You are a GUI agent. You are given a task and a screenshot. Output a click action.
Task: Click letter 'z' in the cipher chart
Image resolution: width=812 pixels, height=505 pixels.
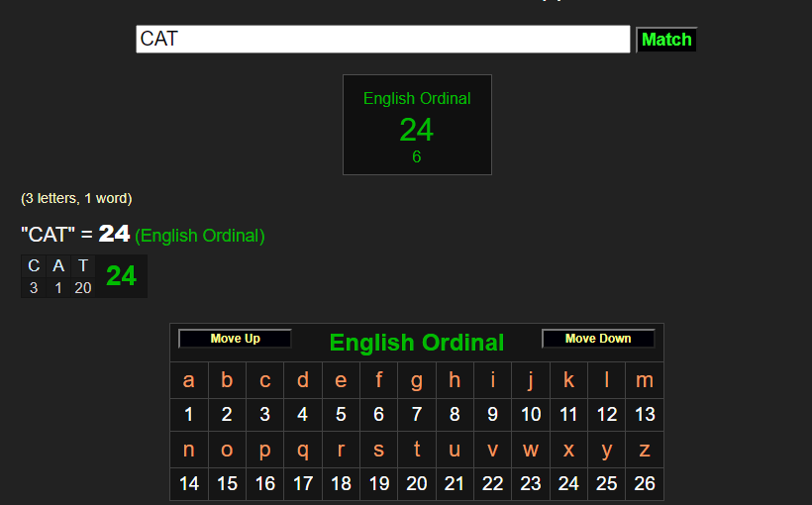coord(645,450)
